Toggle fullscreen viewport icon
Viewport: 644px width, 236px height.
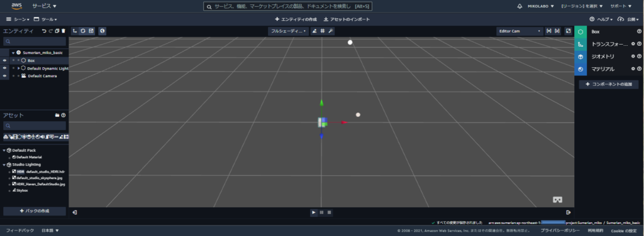coord(568,31)
